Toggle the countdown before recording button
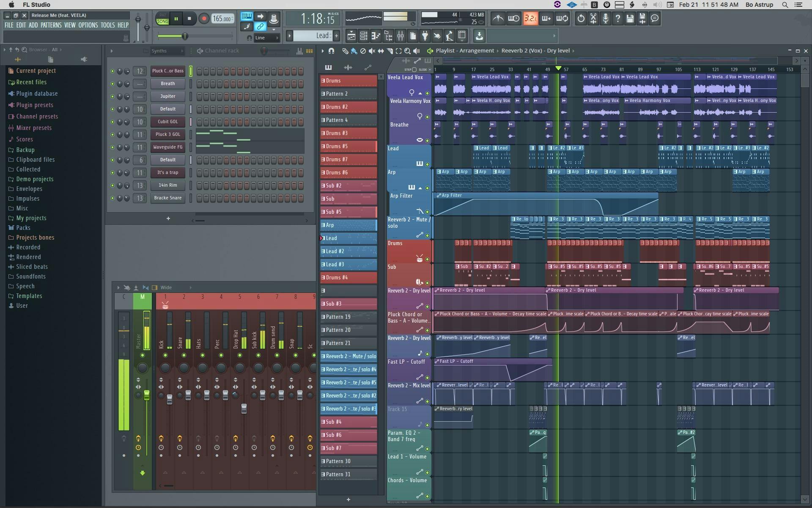 tap(530, 18)
